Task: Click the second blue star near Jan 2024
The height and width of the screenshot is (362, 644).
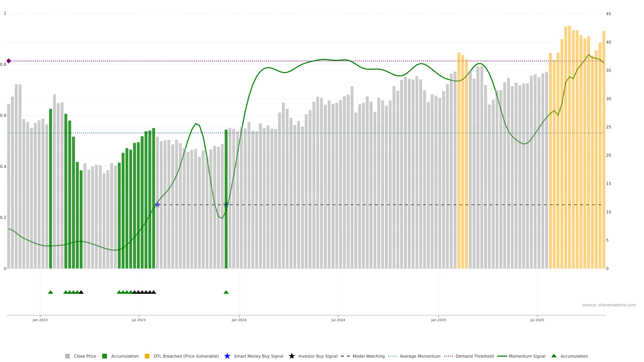Action: pos(226,205)
